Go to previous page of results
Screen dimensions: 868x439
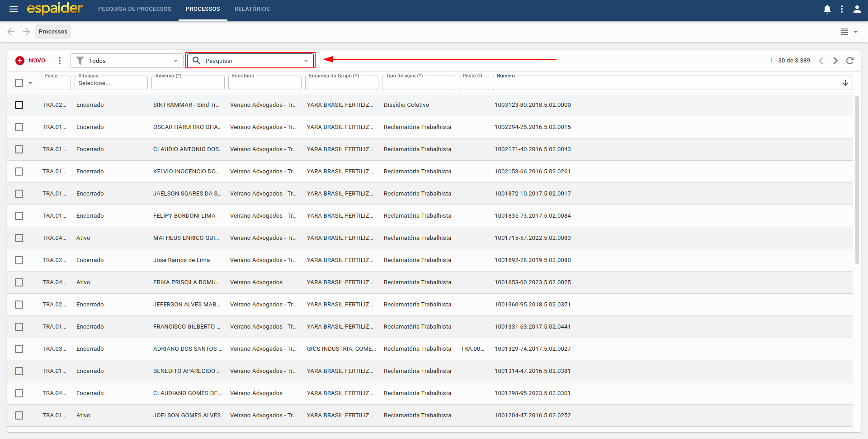pyautogui.click(x=821, y=61)
